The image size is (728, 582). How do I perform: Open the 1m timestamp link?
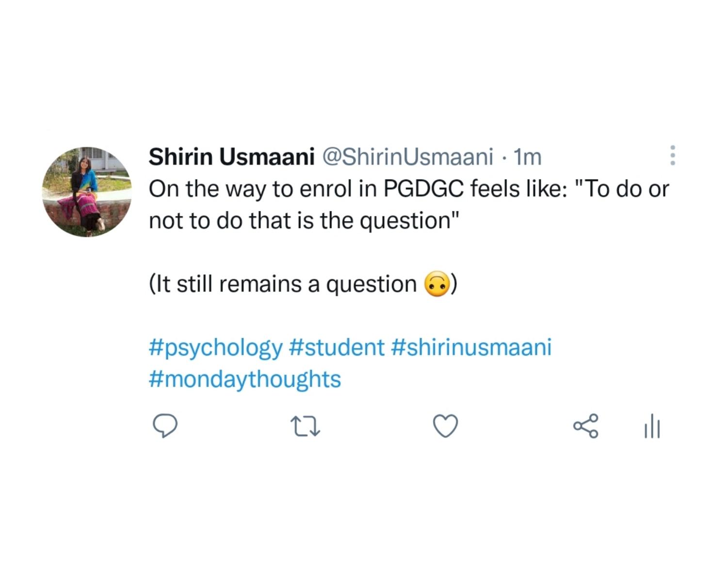(527, 157)
